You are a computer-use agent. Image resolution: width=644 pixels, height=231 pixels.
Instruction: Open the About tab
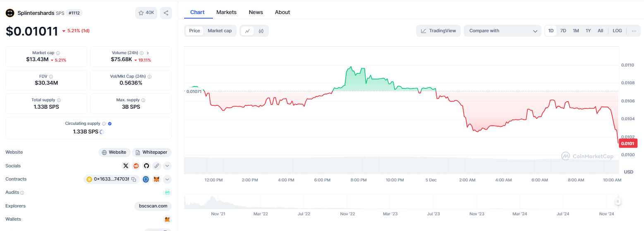click(x=282, y=12)
